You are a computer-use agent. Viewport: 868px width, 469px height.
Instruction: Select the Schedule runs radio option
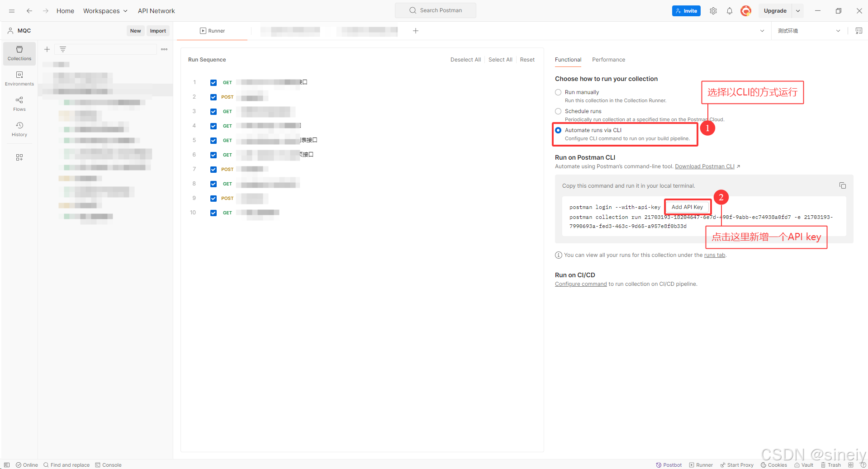(x=558, y=111)
